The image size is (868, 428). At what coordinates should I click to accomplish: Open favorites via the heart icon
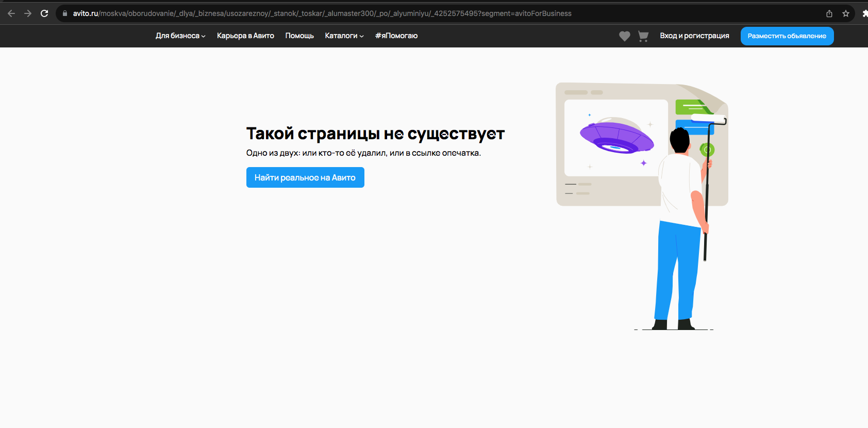coord(625,36)
